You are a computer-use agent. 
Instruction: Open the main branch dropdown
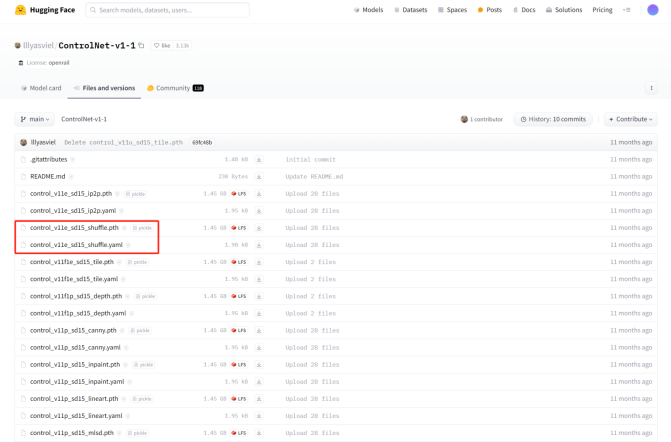[35, 119]
